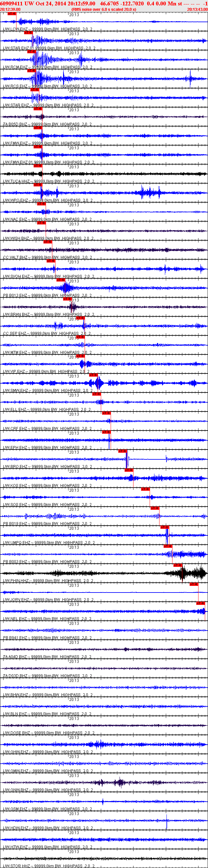This screenshot has width=208, height=868.
Task: Select the UW.SVOH.EHZ station label
Action: pos(49,277)
